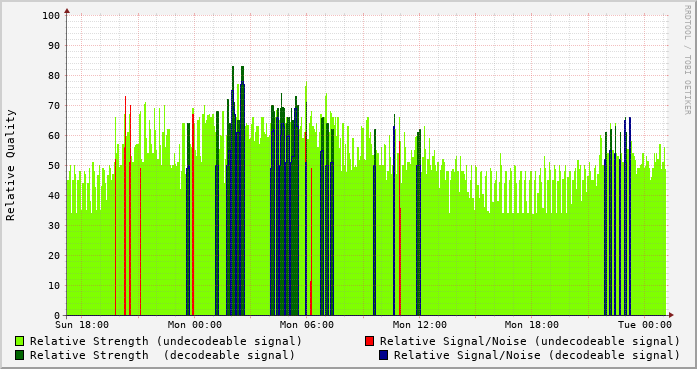Click the RRDTOOL / TOBI OETIKER watermark
Viewport: 697px width, 369px height.
tap(687, 60)
